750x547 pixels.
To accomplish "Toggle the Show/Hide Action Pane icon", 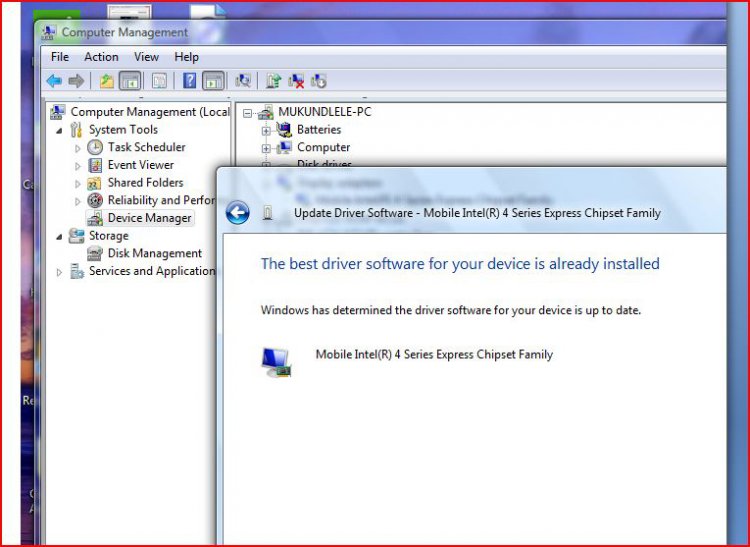I will pos(213,81).
